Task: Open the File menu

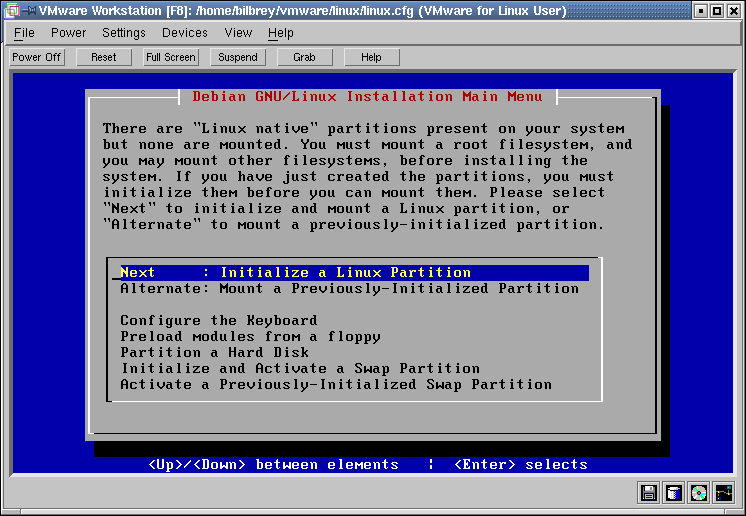Action: (24, 33)
